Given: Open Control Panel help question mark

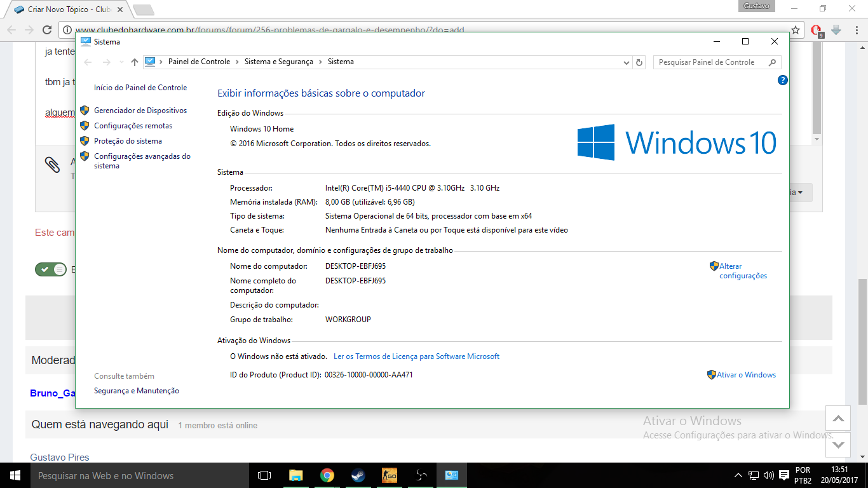Looking at the screenshot, I should click(x=783, y=80).
